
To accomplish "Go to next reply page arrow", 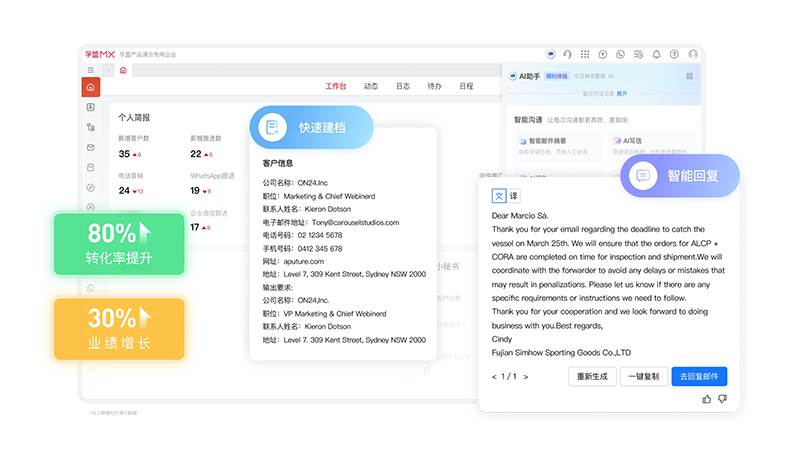I will 526,377.
